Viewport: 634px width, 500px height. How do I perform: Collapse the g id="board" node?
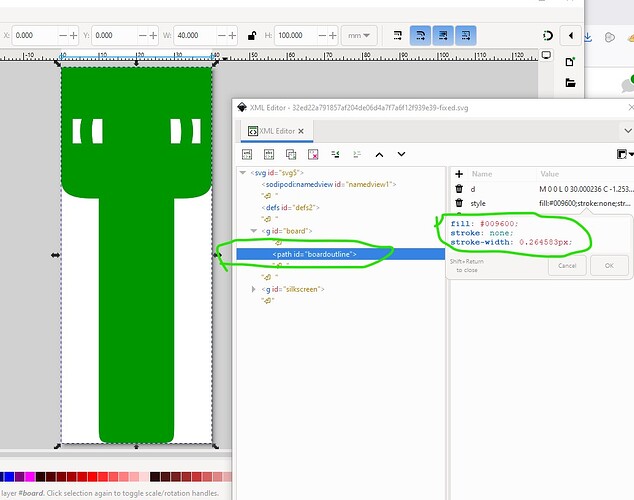pos(254,231)
